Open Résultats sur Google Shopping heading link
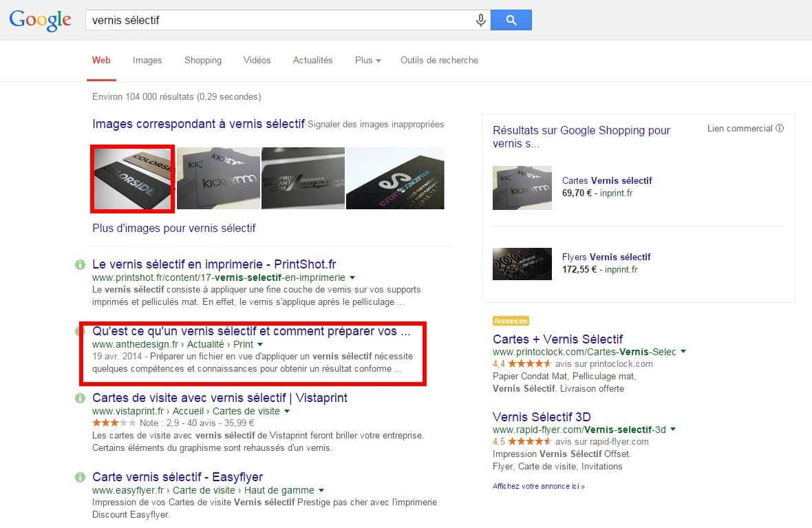This screenshot has height=528, width=812. point(581,137)
